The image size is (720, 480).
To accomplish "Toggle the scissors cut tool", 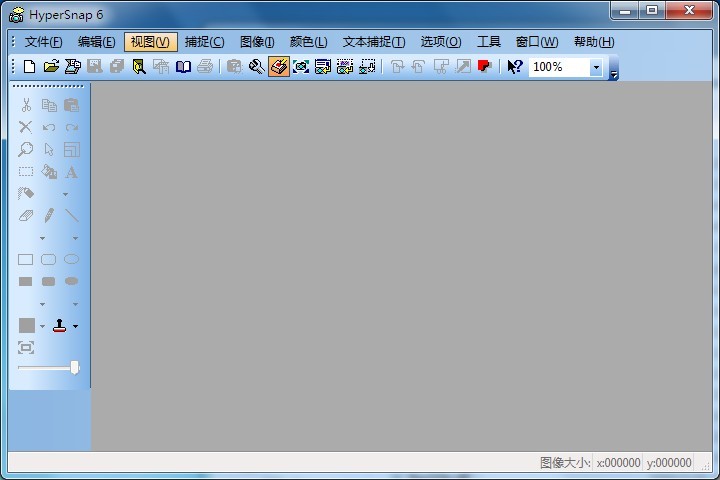I will (26, 106).
